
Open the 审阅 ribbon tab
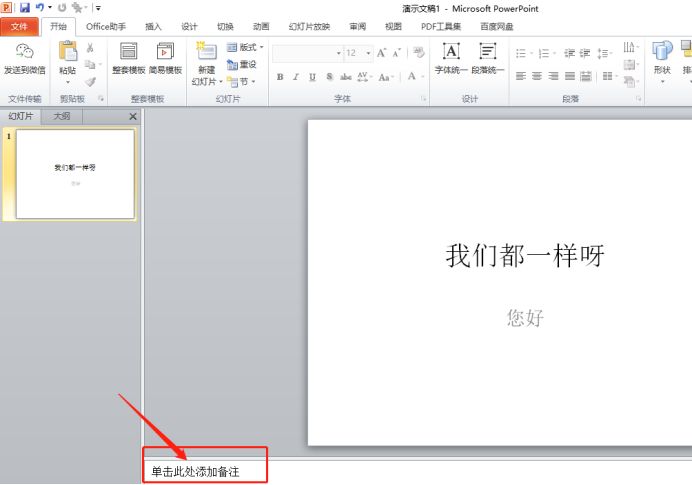tap(357, 26)
